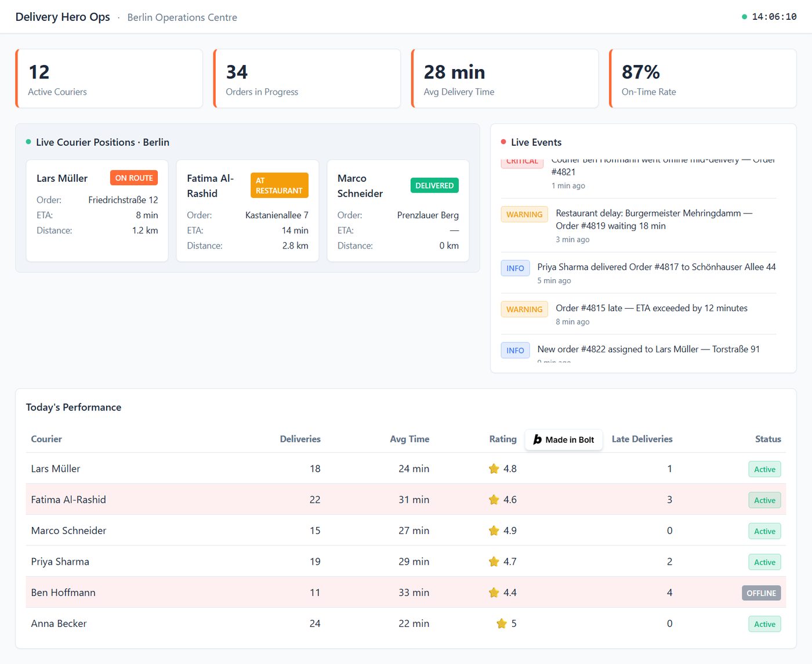The height and width of the screenshot is (664, 812).
Task: Click the Order #4815 late event text
Action: [x=651, y=308]
